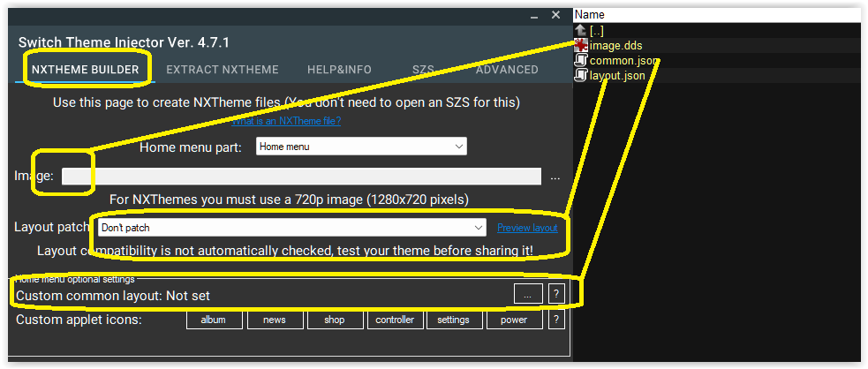
Task: Select image.dds in file list
Action: pyautogui.click(x=615, y=45)
